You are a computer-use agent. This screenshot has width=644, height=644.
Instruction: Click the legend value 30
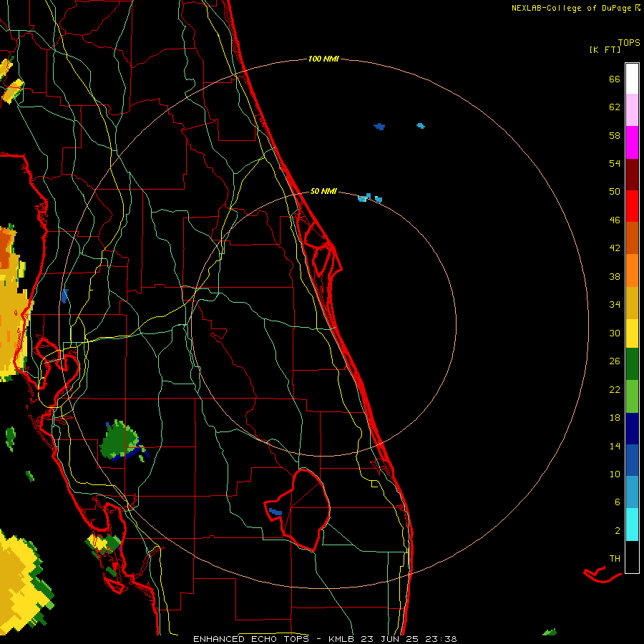pos(615,333)
